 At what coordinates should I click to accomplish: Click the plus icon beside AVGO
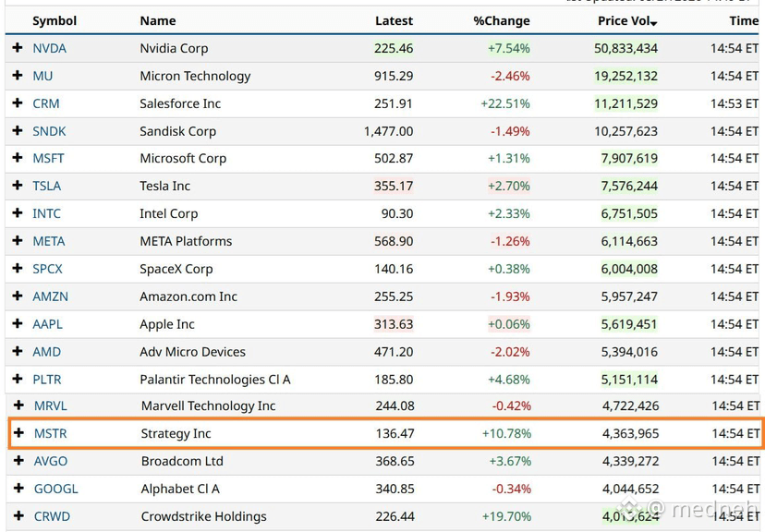tap(19, 460)
